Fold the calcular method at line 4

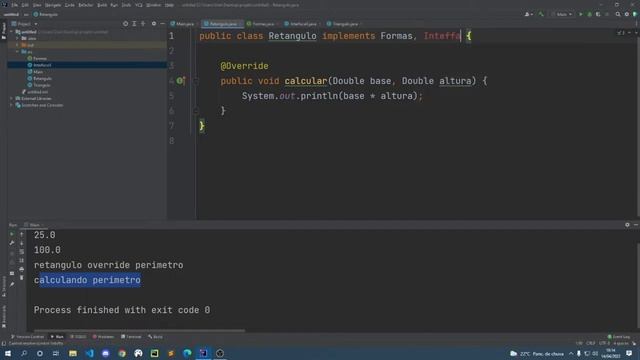[196, 81]
